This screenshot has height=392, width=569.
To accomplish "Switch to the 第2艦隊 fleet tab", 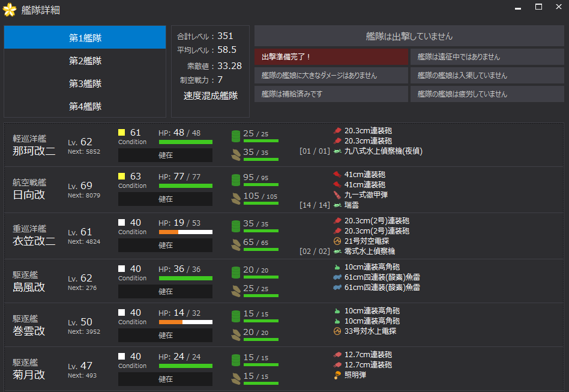I will (85, 61).
